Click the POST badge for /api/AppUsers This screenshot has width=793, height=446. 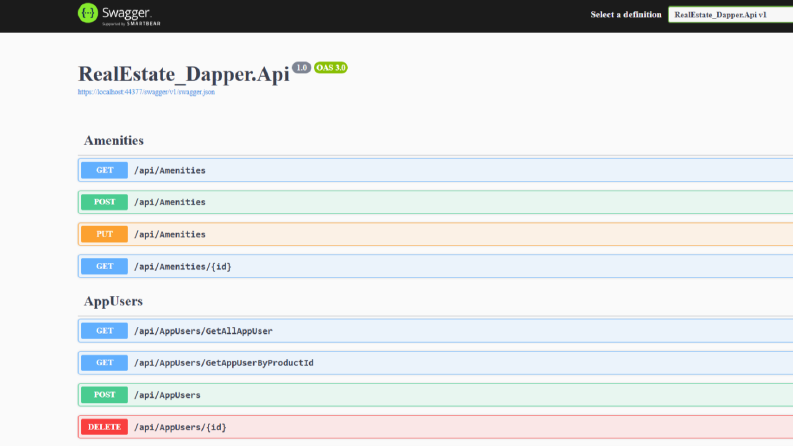click(104, 394)
